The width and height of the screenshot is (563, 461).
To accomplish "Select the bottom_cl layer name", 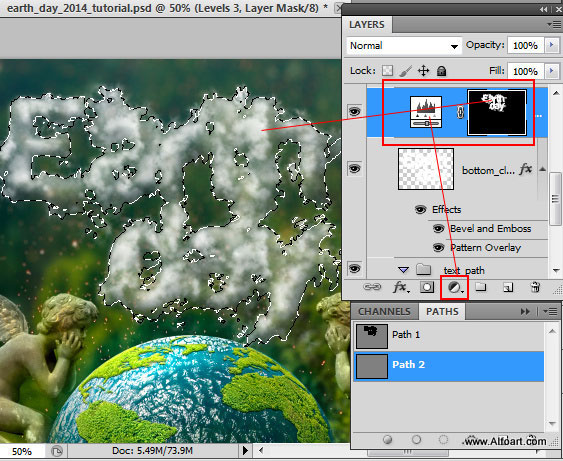I will click(489, 170).
